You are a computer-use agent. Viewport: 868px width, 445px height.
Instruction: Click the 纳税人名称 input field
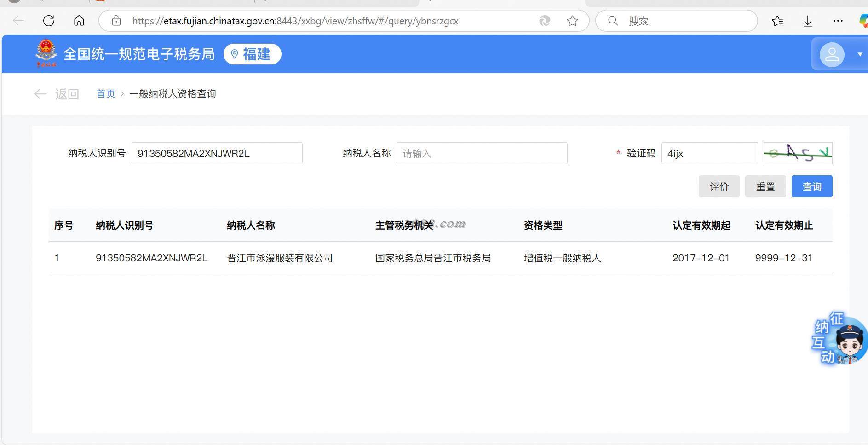tap(482, 153)
